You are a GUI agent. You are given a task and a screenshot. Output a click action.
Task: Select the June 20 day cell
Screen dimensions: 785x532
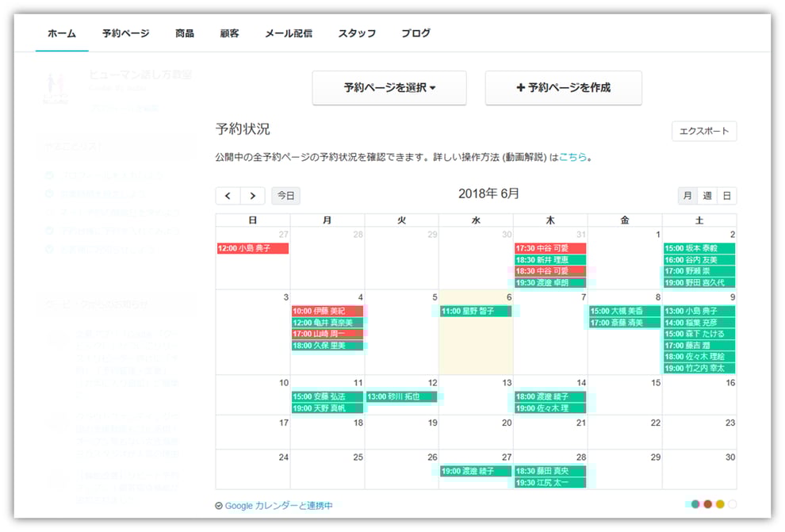pyautogui.click(x=476, y=432)
